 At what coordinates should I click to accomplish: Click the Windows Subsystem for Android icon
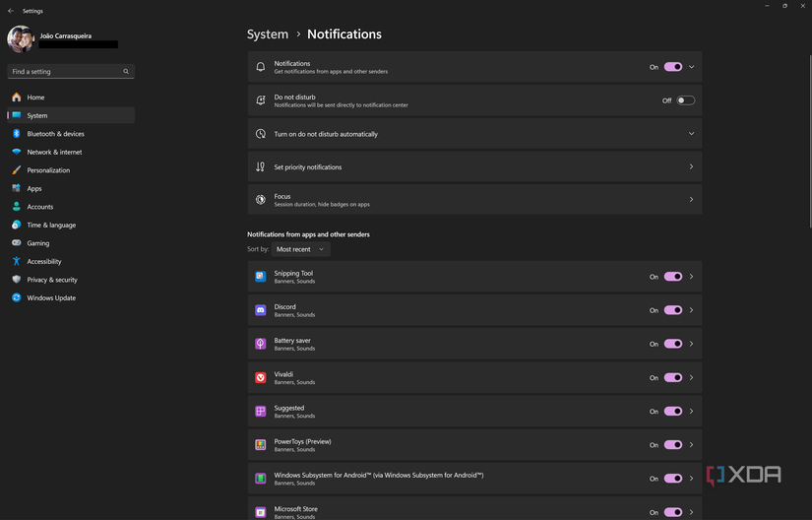(261, 479)
